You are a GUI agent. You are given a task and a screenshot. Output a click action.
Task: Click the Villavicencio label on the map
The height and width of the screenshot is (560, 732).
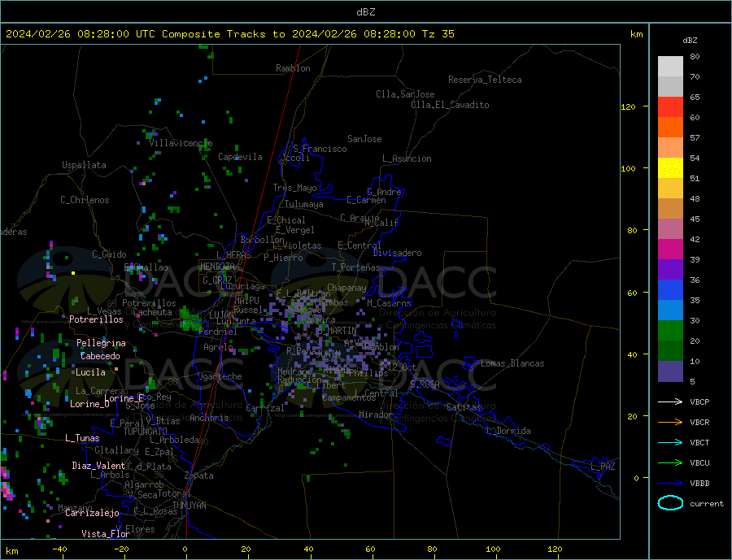pyautogui.click(x=181, y=143)
